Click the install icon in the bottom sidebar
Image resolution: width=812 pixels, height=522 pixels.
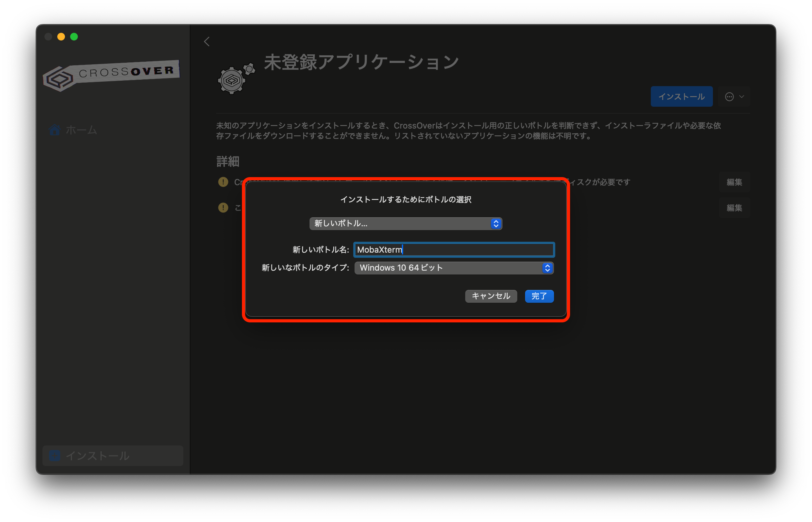pyautogui.click(x=55, y=455)
